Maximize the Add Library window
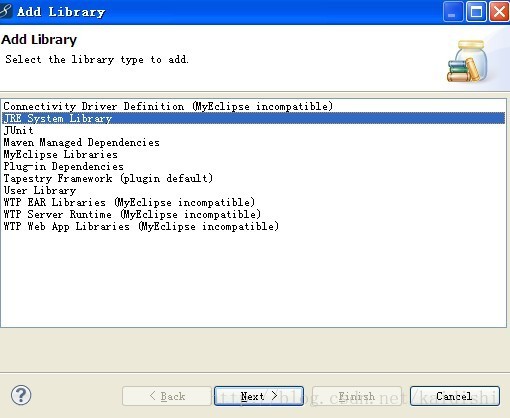 [476, 12]
